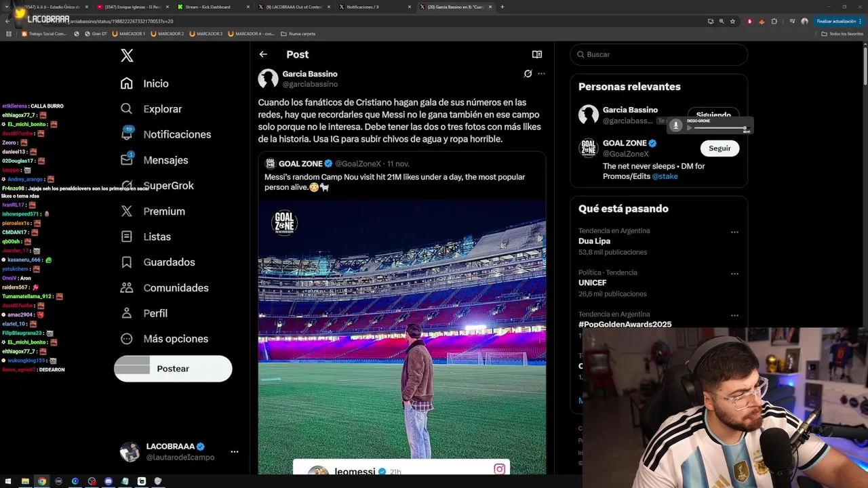Click the leomessi Instagram logo icon
Viewport: 868px width, 488px height.
coord(500,469)
